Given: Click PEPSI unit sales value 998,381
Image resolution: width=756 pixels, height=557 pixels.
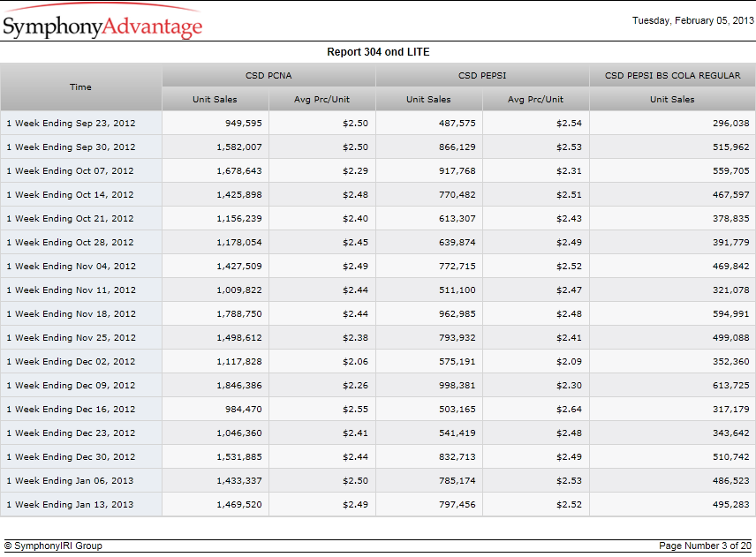Looking at the screenshot, I should (457, 386).
